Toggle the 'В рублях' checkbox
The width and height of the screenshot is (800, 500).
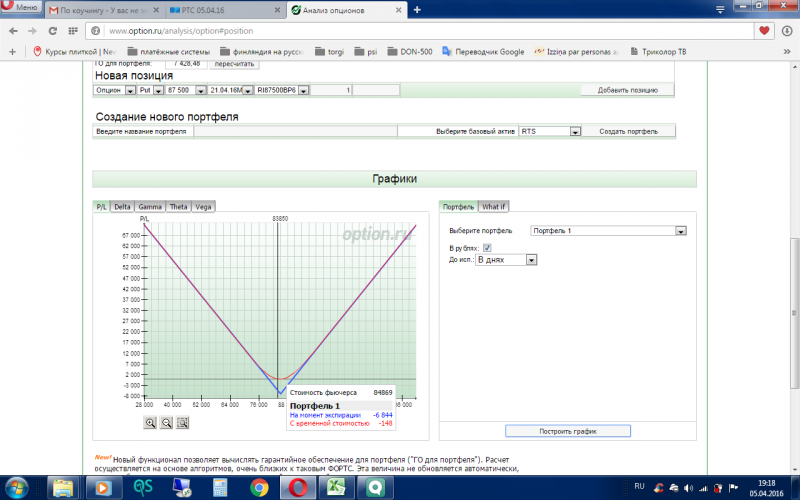click(487, 248)
